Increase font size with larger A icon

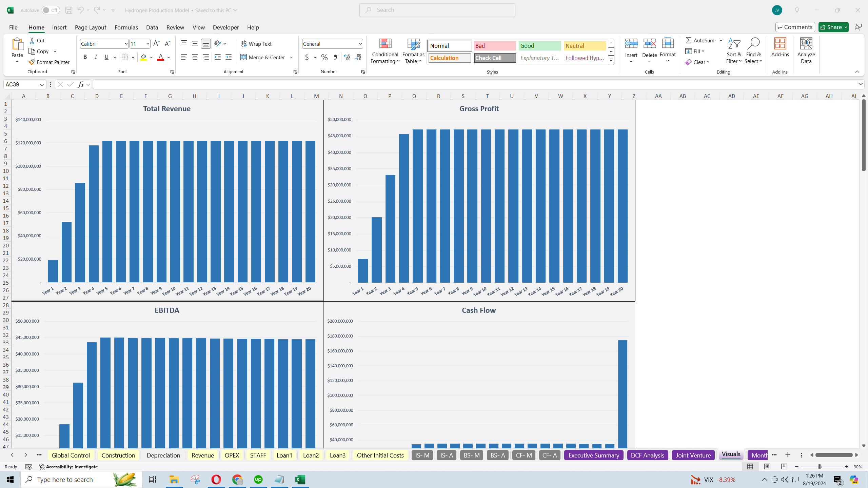[x=156, y=43]
